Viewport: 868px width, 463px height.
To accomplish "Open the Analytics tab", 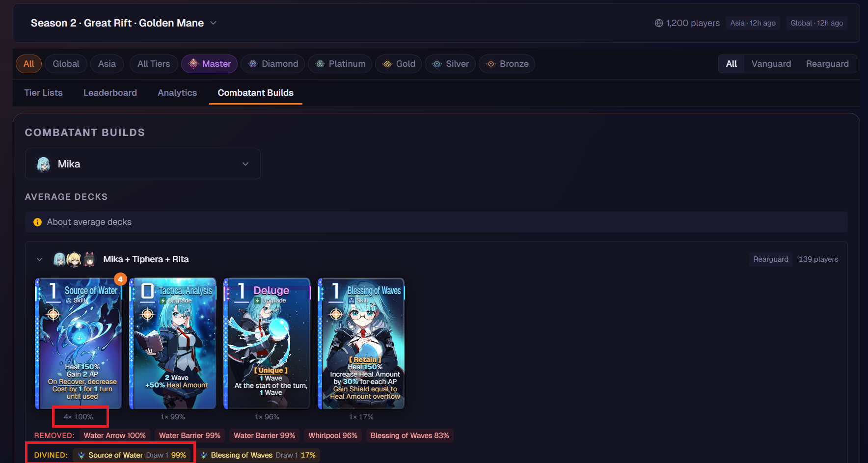I will coord(177,93).
